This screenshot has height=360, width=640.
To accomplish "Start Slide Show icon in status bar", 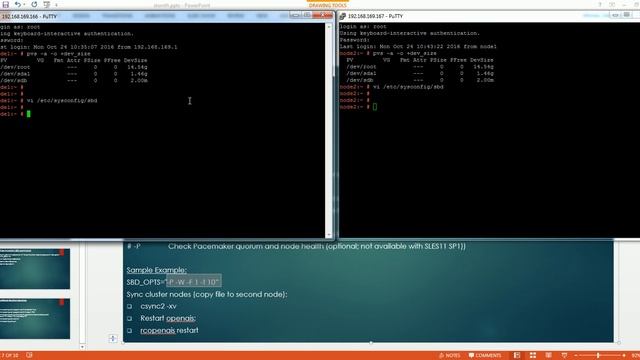I will pos(564,356).
